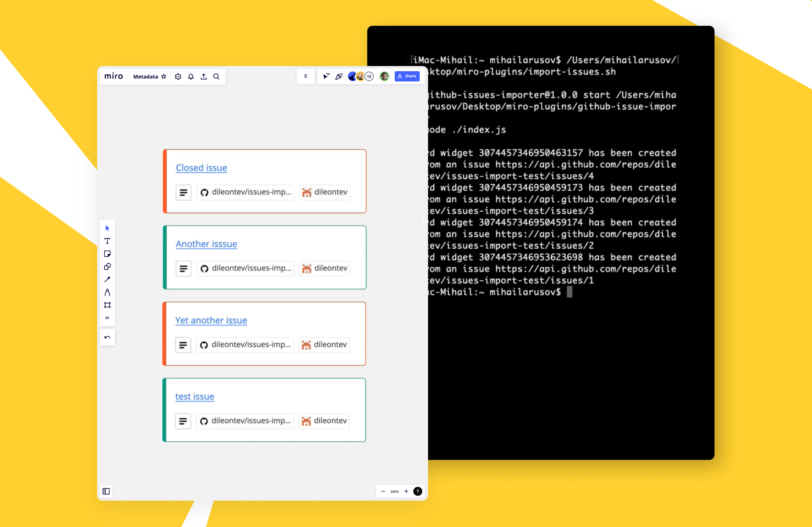
Task: Star the Metadata board as favorite
Action: [164, 77]
